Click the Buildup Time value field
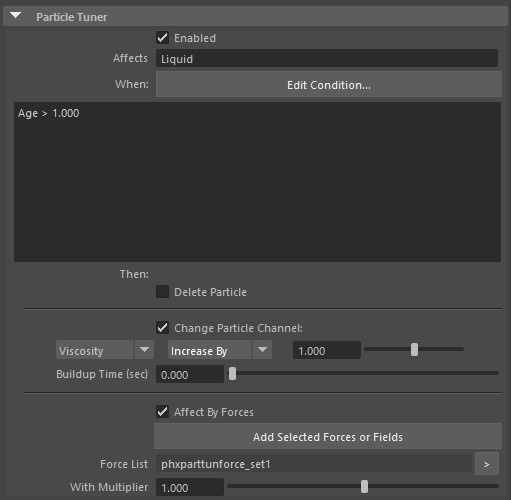The height and width of the screenshot is (500, 511). tap(190, 374)
